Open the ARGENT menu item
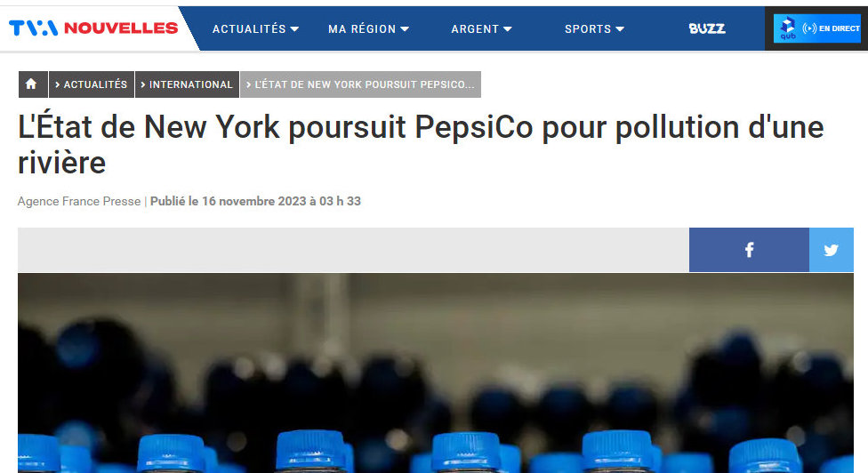The width and height of the screenshot is (868, 473). [475, 28]
